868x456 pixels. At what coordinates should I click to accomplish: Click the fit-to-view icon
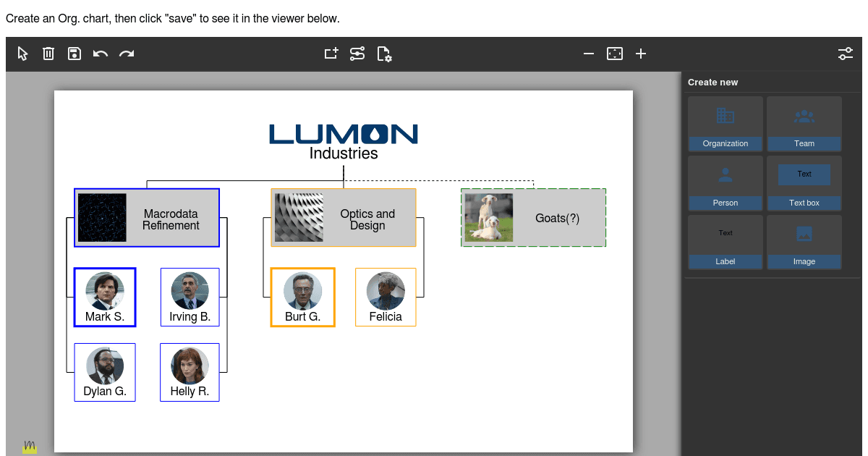(614, 54)
